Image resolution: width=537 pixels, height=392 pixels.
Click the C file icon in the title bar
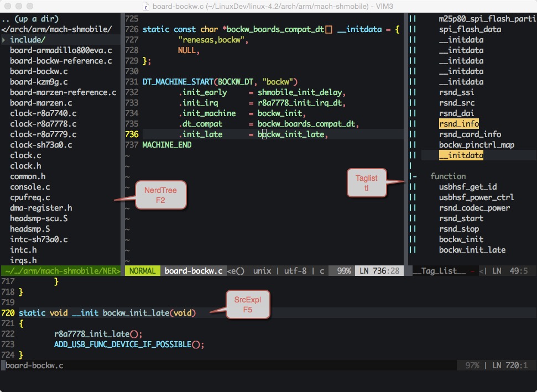tap(145, 7)
